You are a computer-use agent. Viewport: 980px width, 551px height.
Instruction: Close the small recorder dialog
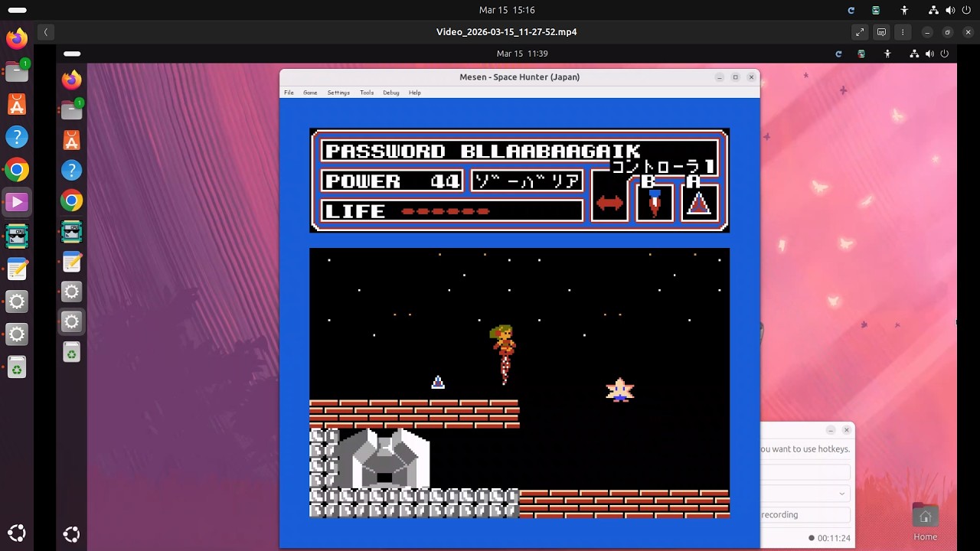click(x=846, y=430)
